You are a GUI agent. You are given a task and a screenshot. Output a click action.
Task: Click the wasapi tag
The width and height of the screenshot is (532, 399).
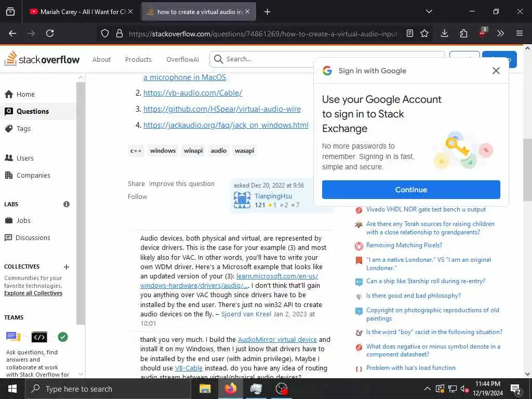pos(244,151)
